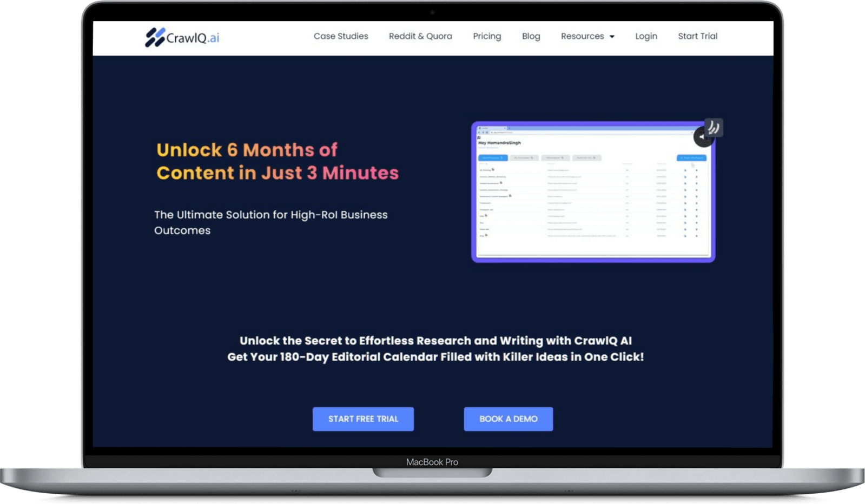Play the CrawlQ dashboard demo video
This screenshot has height=504, width=865.
(x=593, y=192)
